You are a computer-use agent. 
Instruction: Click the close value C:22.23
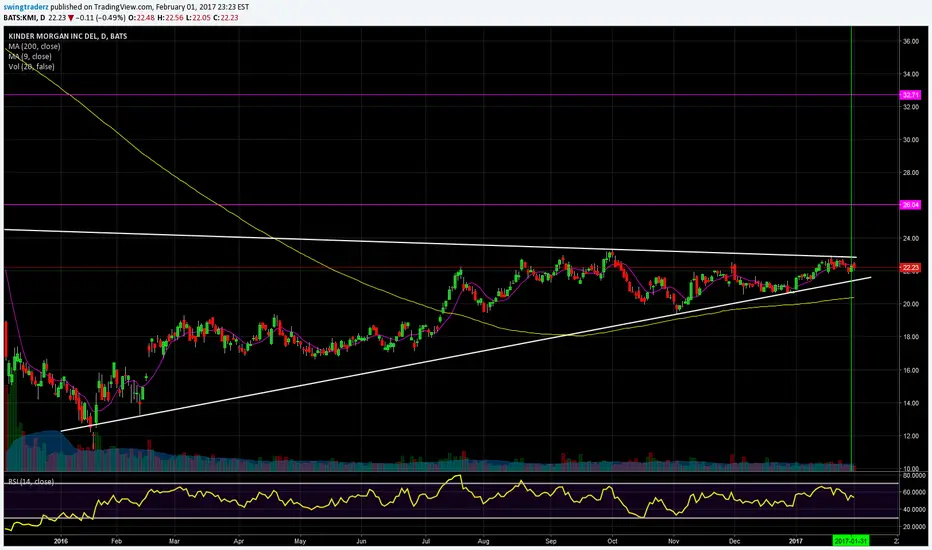click(226, 18)
